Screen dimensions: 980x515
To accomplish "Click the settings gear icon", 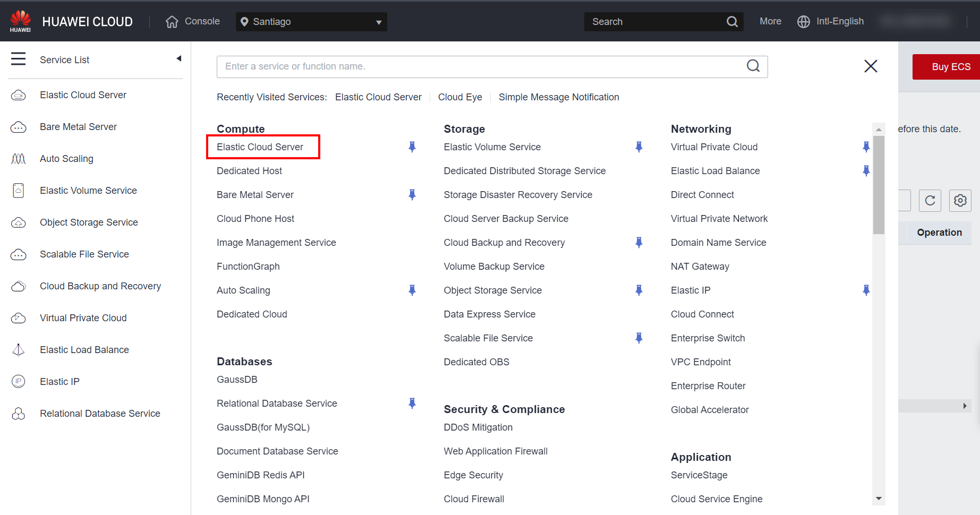I will point(960,201).
